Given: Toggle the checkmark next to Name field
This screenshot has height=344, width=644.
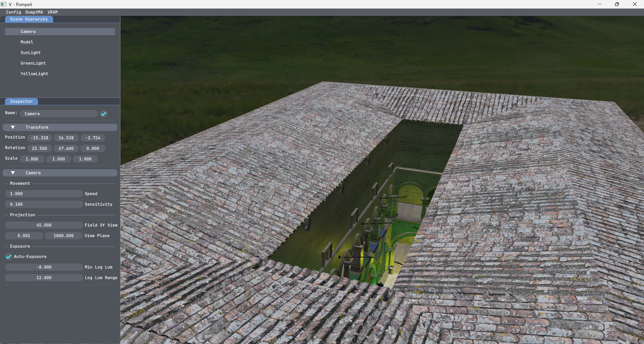Looking at the screenshot, I should [x=104, y=114].
